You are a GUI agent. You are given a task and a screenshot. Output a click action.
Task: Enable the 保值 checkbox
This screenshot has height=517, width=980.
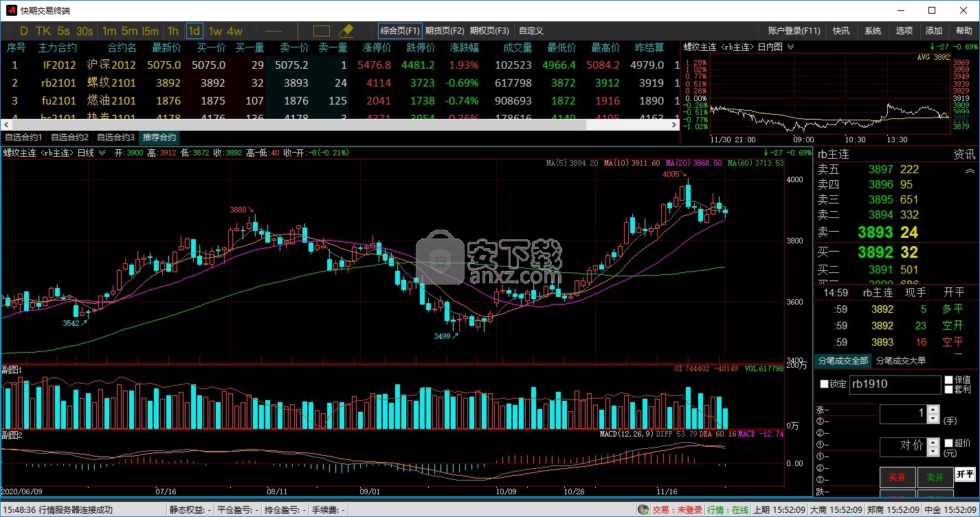click(x=949, y=379)
